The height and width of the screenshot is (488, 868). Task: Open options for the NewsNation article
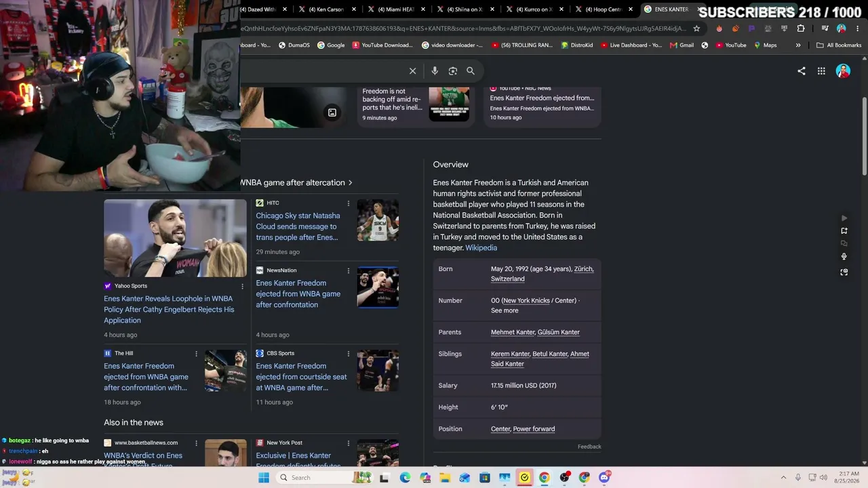click(x=349, y=271)
